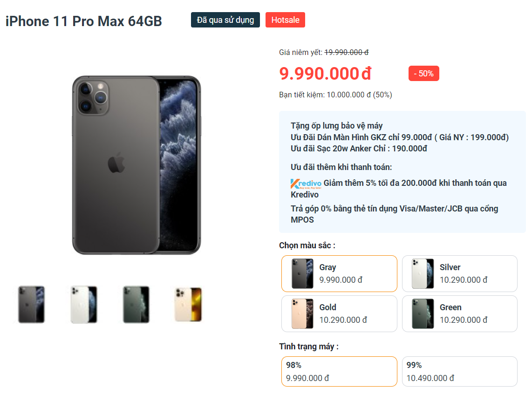Image resolution: width=532 pixels, height=395 pixels.
Task: Select the 99% device condition option
Action: (459, 371)
